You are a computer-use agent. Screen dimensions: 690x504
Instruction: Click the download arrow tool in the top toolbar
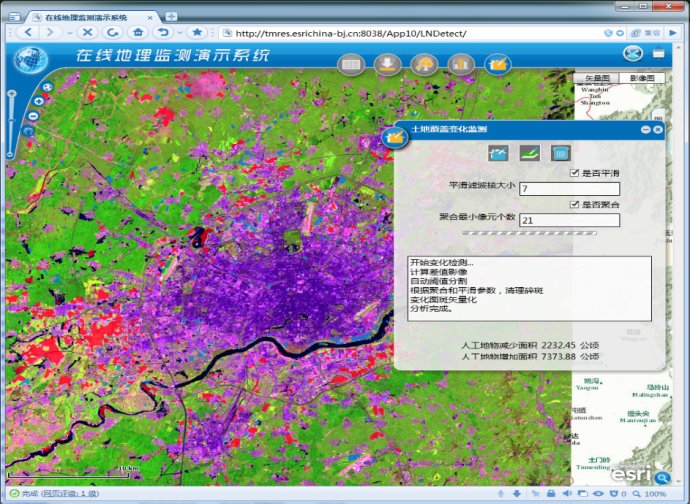coord(387,65)
